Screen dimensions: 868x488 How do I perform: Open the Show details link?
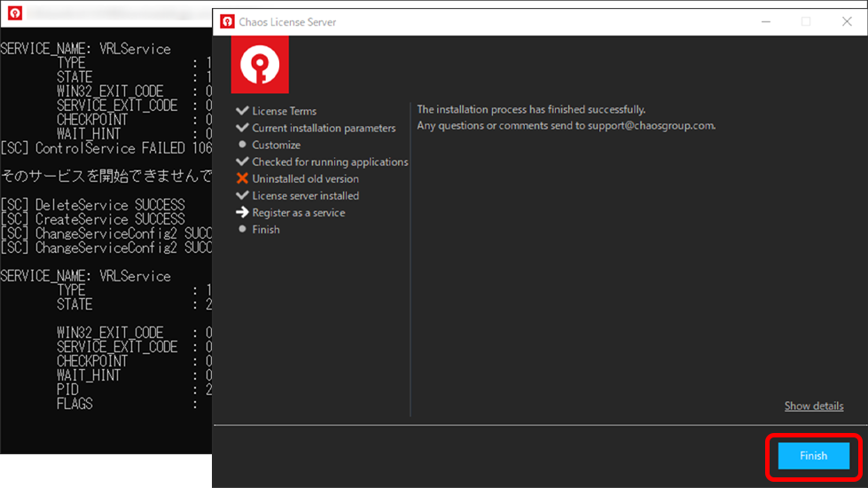814,406
